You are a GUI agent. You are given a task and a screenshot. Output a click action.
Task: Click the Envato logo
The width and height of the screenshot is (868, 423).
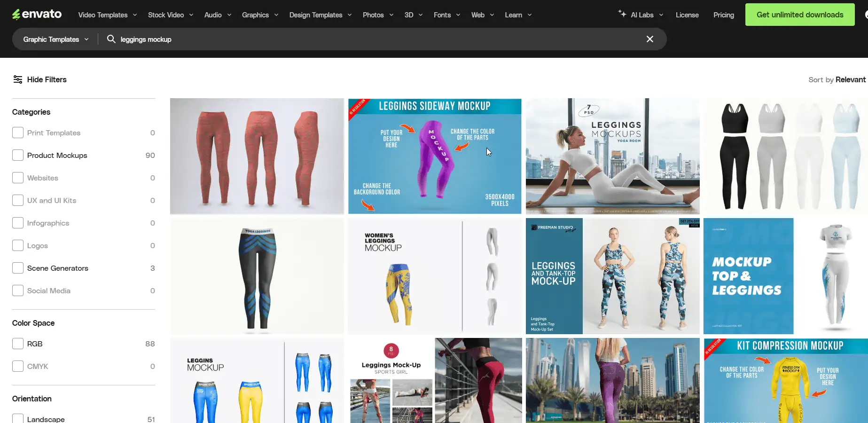pyautogui.click(x=37, y=15)
